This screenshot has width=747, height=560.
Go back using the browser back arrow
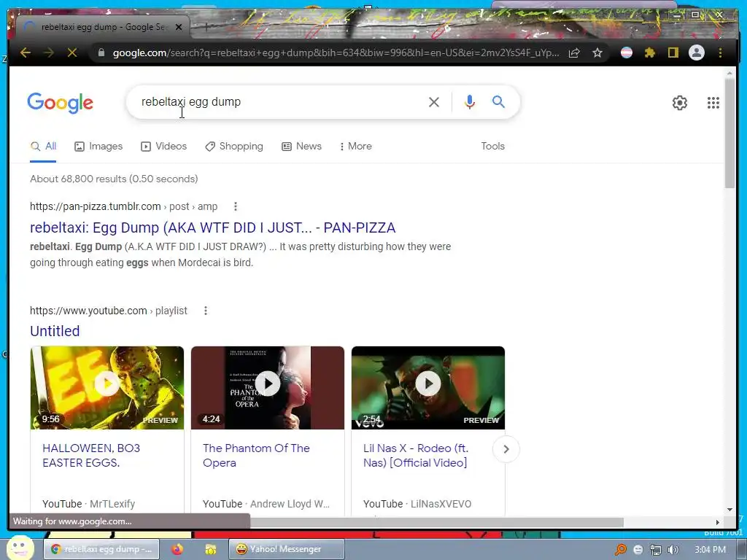tap(26, 52)
